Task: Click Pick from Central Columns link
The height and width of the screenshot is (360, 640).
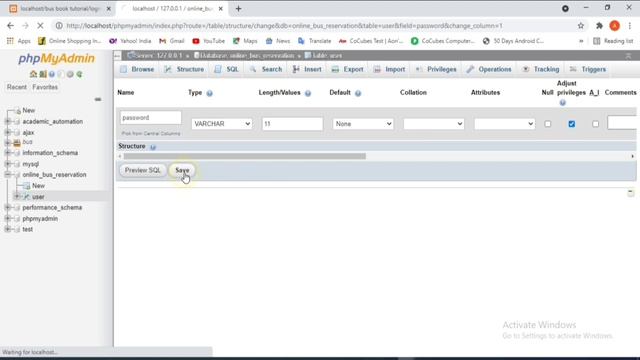Action: point(151,133)
